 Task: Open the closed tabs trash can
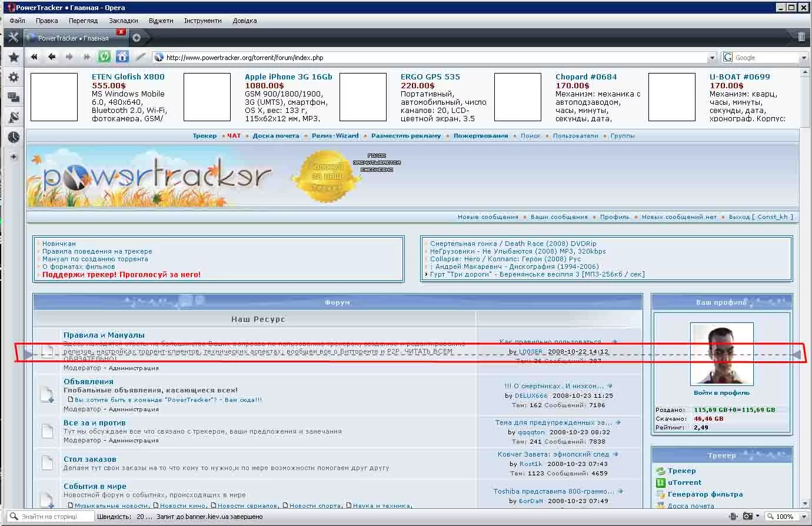click(x=801, y=36)
